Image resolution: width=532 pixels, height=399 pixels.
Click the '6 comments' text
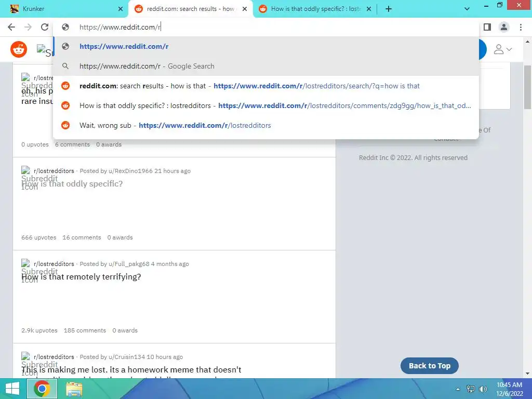(x=73, y=144)
